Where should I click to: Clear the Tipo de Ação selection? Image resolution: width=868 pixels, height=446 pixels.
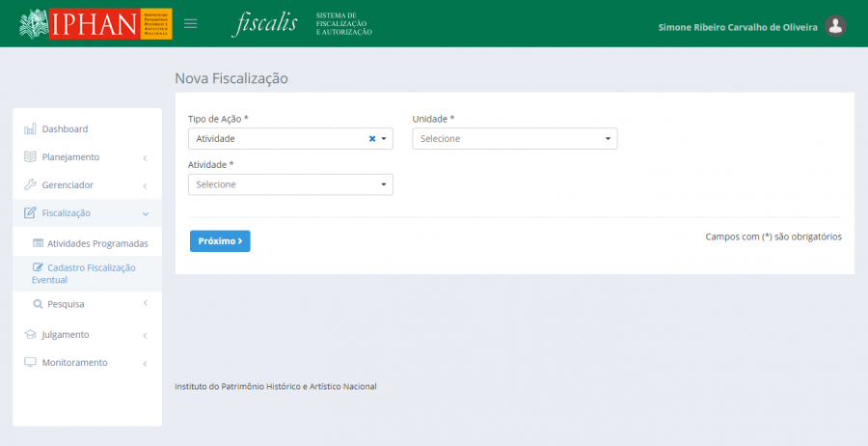(372, 139)
